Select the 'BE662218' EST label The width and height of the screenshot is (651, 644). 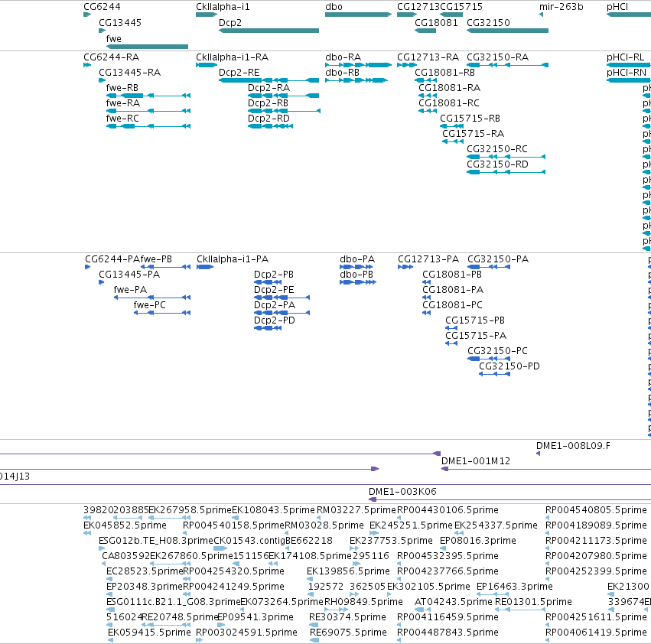[309, 541]
